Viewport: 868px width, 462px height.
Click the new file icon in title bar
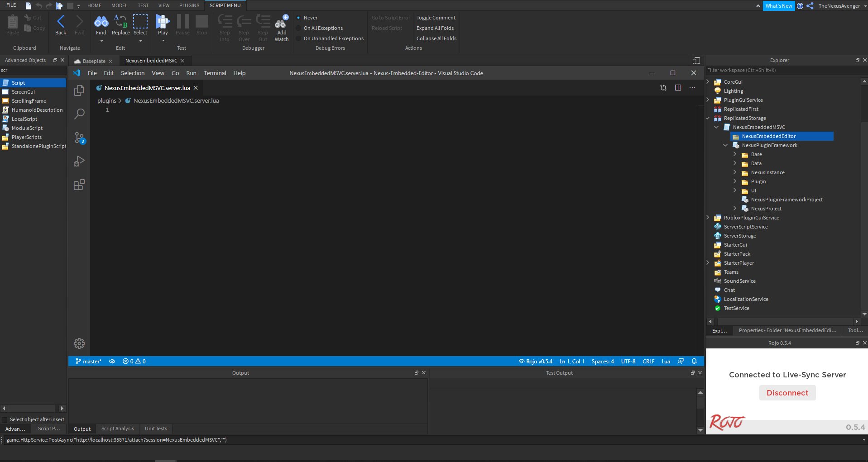29,6
